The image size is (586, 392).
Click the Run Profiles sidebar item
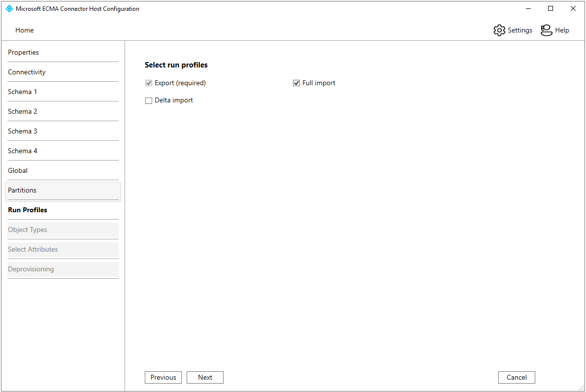(x=28, y=210)
